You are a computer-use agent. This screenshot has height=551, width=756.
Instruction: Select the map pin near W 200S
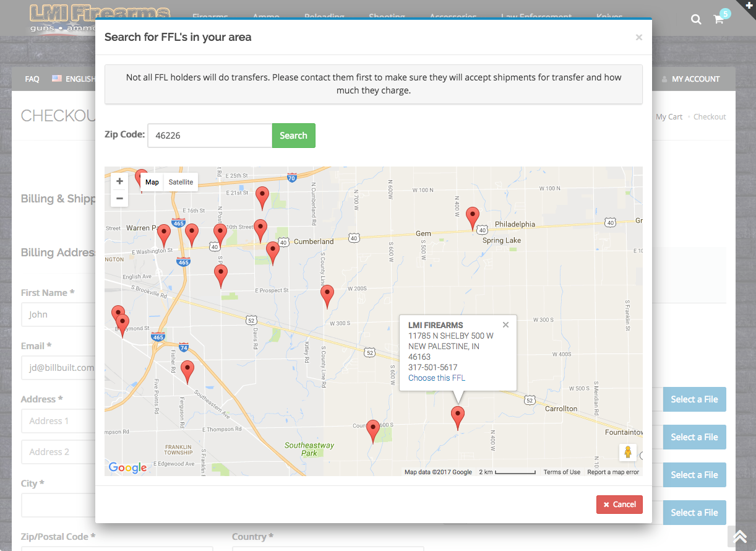(327, 296)
